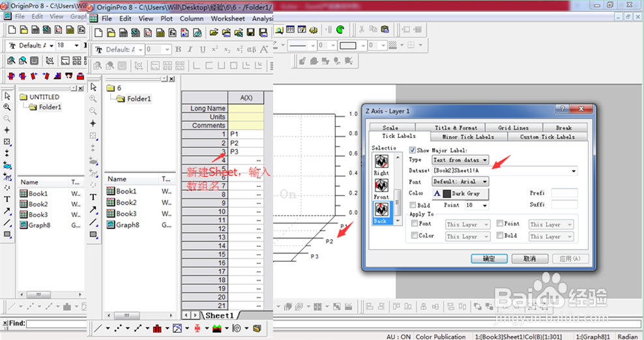
Task: Click New Function (fx) icon in middle toolbar
Action: click(173, 33)
